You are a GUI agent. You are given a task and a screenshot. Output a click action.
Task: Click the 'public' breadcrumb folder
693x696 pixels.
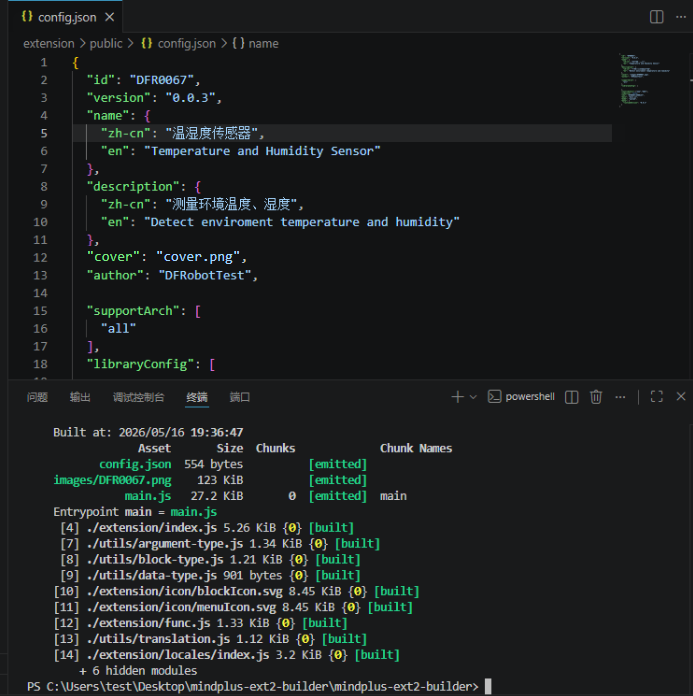[106, 44]
